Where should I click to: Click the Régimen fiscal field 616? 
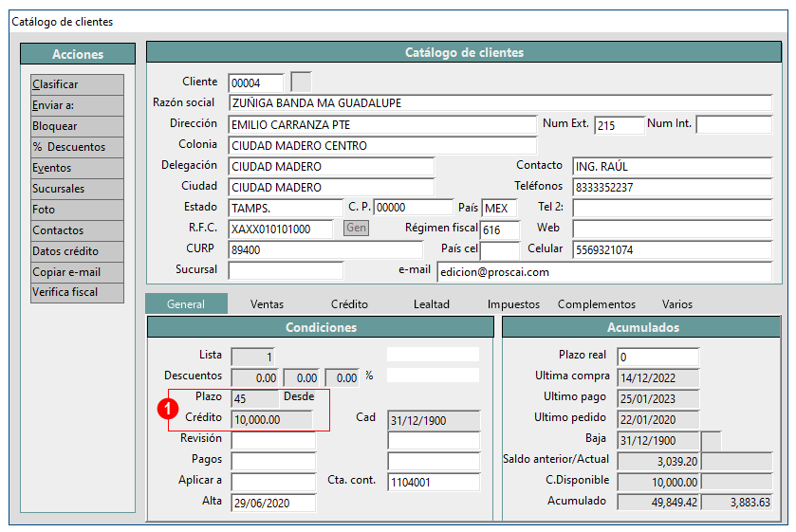(500, 229)
